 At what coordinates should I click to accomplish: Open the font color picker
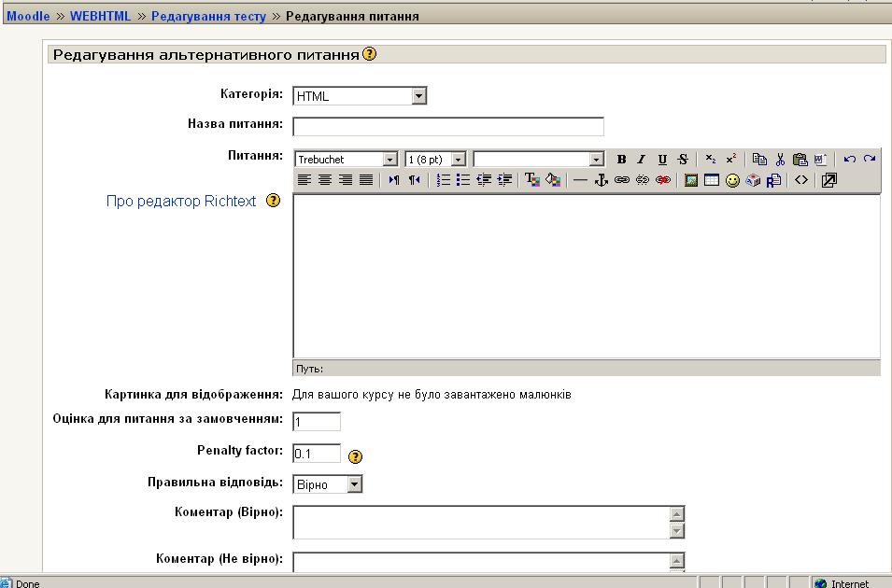coord(531,180)
